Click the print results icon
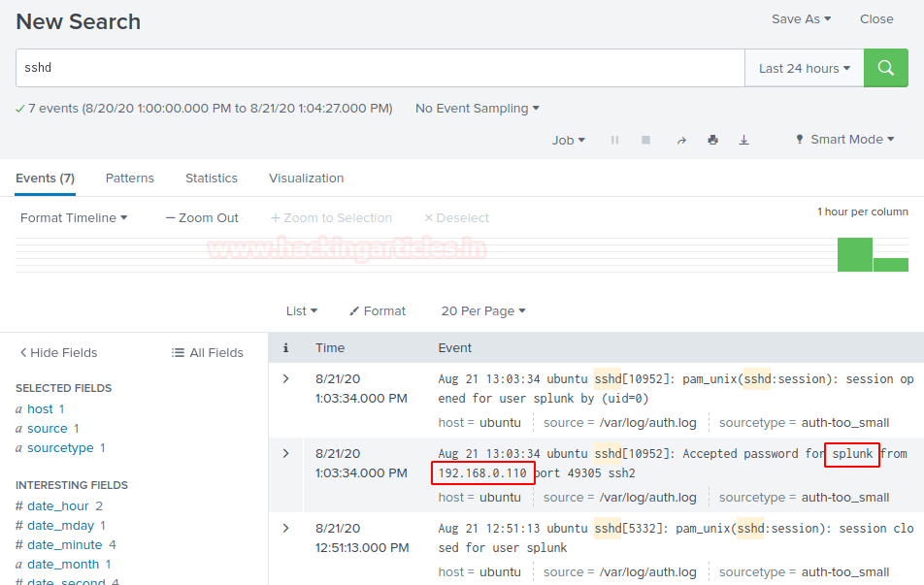 (712, 140)
